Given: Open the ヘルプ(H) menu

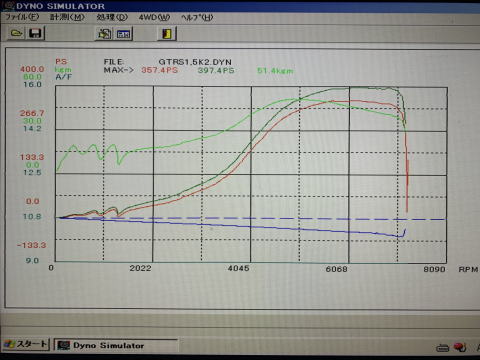Looking at the screenshot, I should (197, 17).
